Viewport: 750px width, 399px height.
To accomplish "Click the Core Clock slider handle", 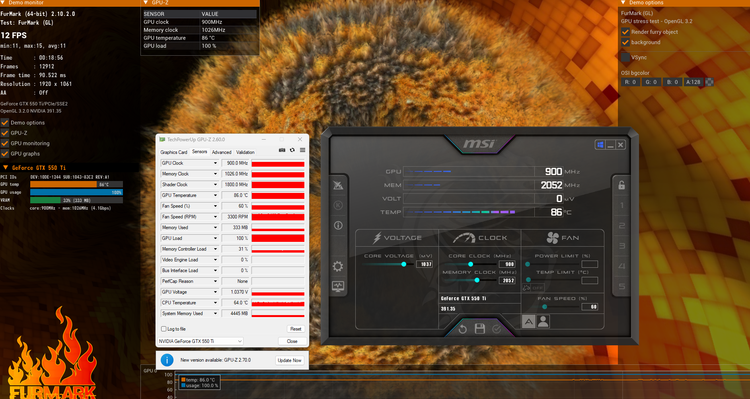I will (x=471, y=264).
